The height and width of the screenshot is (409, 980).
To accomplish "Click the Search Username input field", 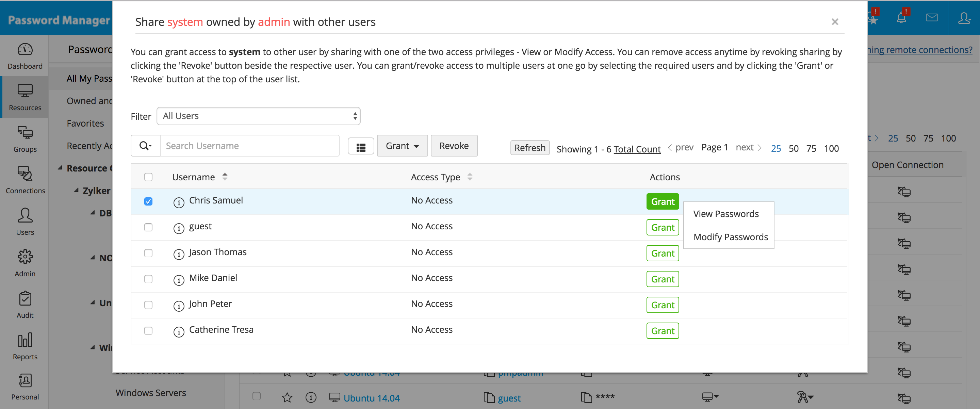I will [249, 145].
